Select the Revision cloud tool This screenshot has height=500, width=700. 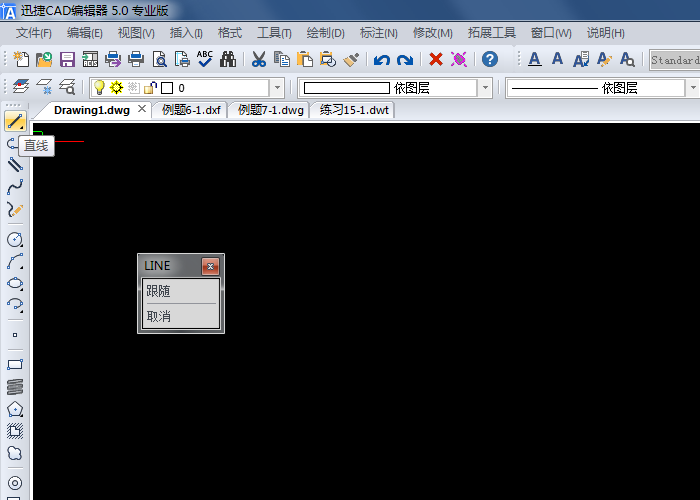pos(15,453)
